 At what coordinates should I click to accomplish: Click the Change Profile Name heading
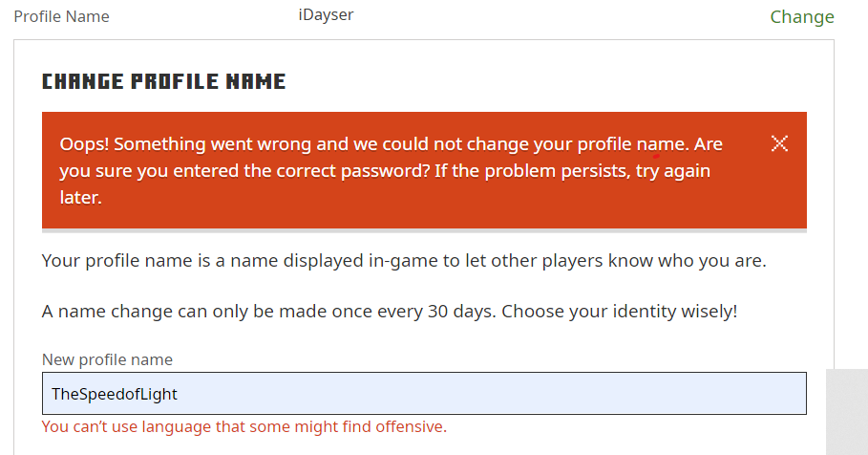coord(163,82)
